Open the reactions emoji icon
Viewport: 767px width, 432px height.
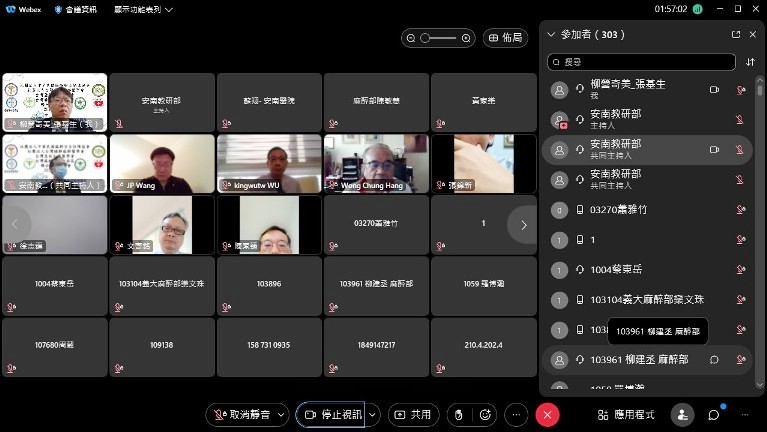click(485, 414)
